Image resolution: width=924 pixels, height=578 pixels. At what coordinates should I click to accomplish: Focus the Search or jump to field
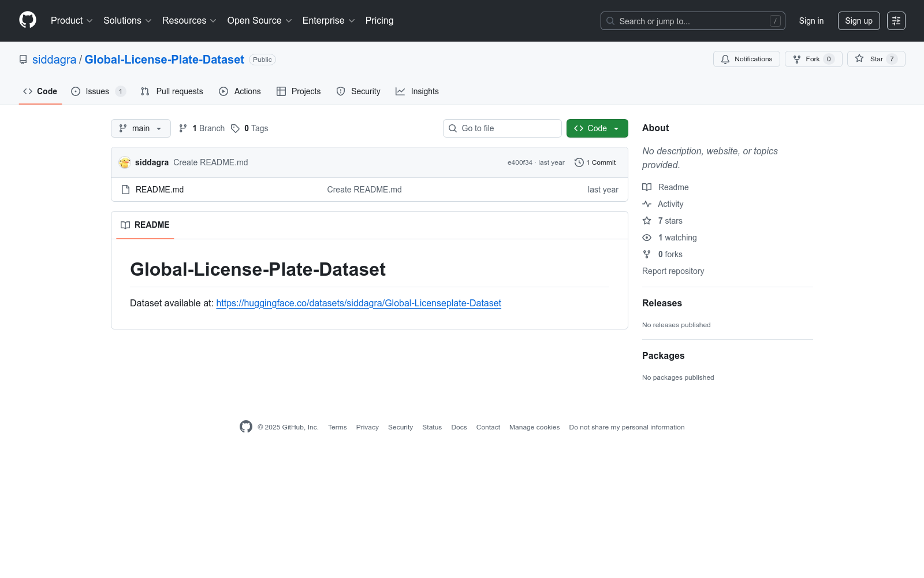[x=693, y=21]
